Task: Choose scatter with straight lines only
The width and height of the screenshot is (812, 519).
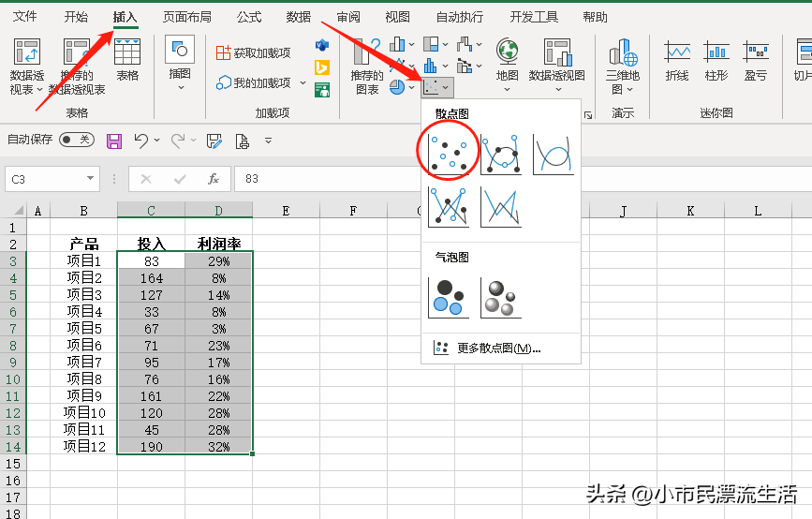Action: (x=501, y=207)
